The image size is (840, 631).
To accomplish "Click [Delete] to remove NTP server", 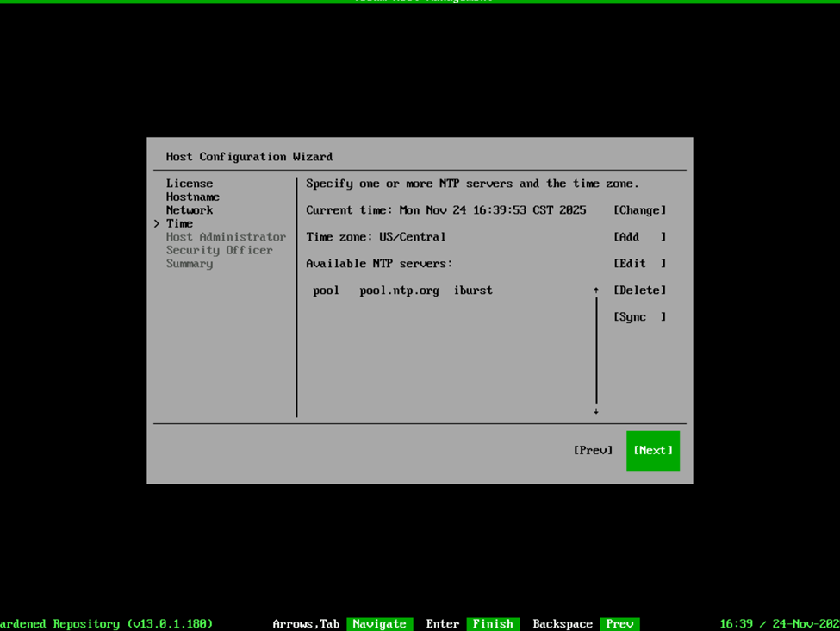I will pos(639,291).
